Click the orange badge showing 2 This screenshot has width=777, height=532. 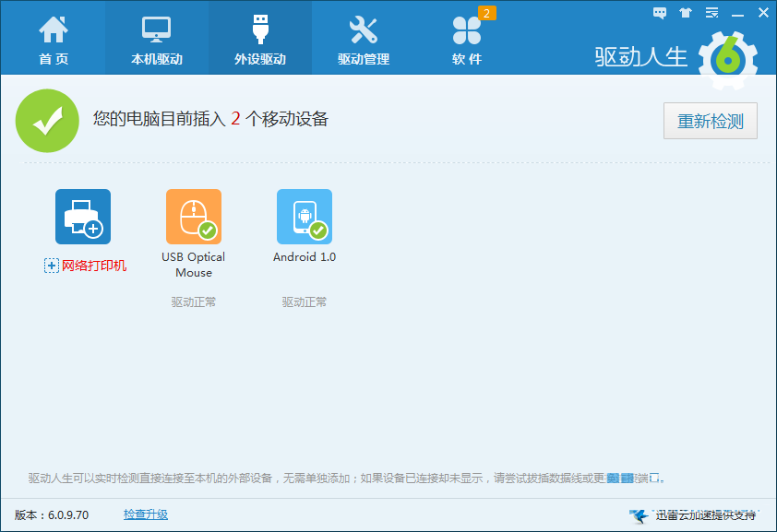(486, 13)
